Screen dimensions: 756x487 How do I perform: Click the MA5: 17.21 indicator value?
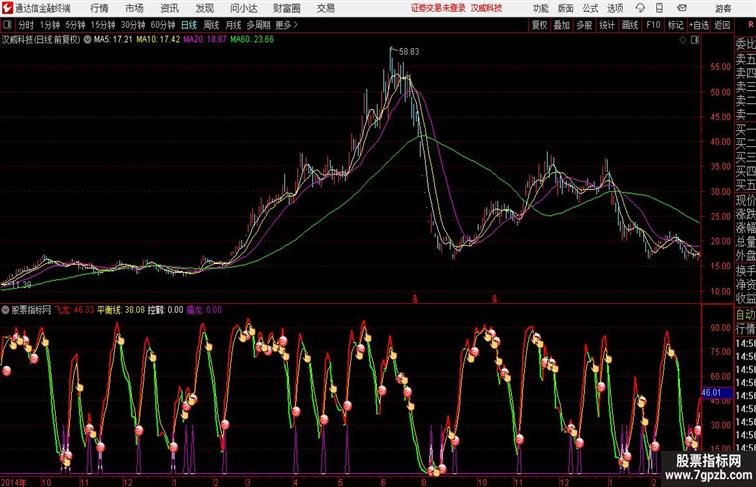113,40
